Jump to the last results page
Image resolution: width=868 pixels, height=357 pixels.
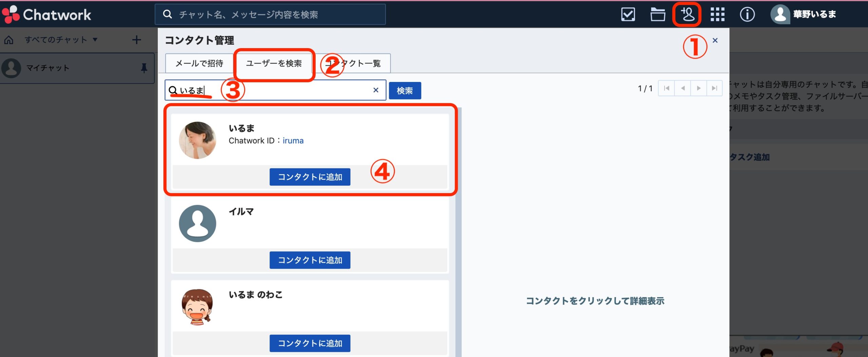pos(714,88)
